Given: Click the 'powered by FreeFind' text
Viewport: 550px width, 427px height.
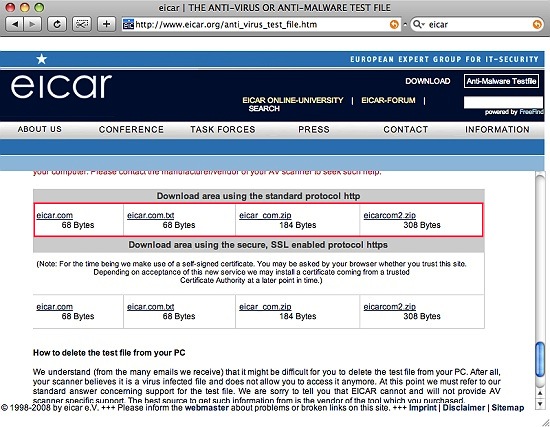Looking at the screenshot, I should click(514, 112).
